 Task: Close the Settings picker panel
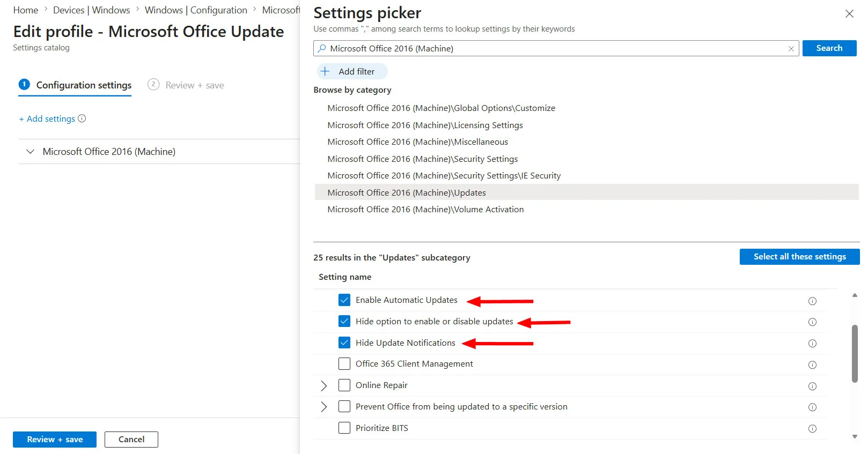pos(849,14)
